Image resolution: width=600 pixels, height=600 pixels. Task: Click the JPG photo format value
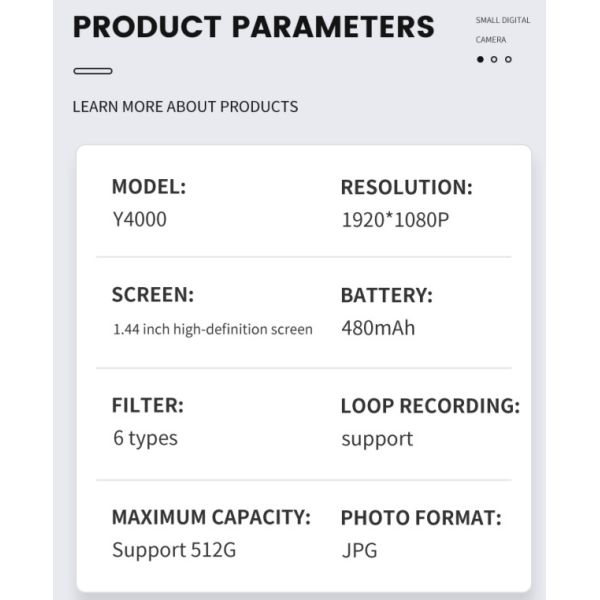tap(359, 549)
